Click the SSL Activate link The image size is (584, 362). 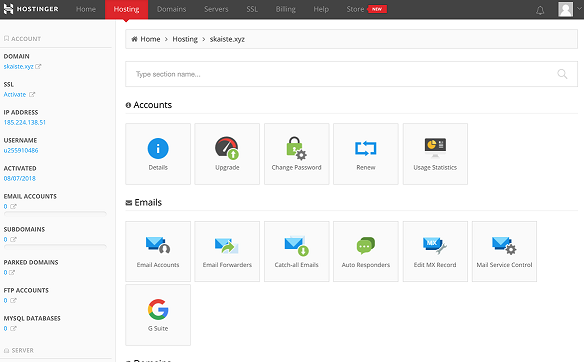pos(15,95)
